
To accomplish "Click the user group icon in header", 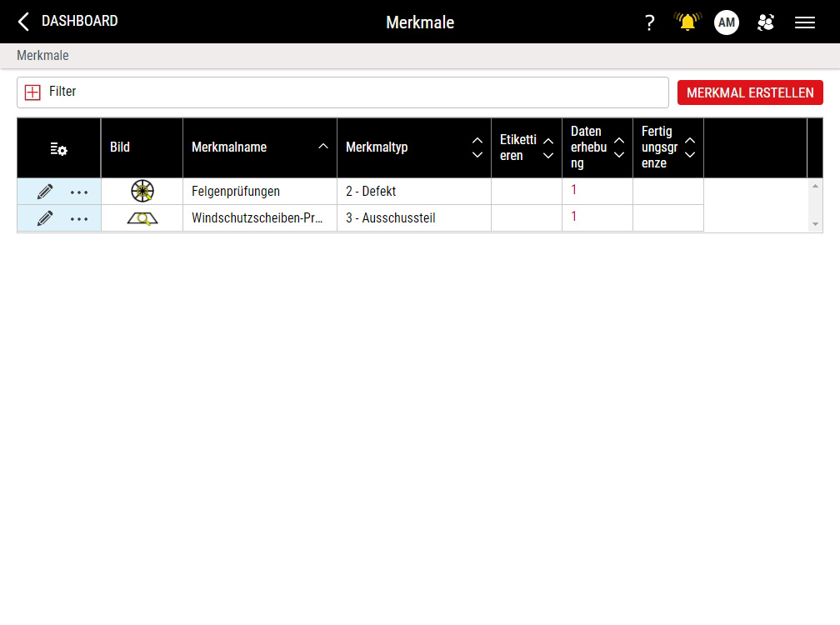I will click(x=766, y=22).
